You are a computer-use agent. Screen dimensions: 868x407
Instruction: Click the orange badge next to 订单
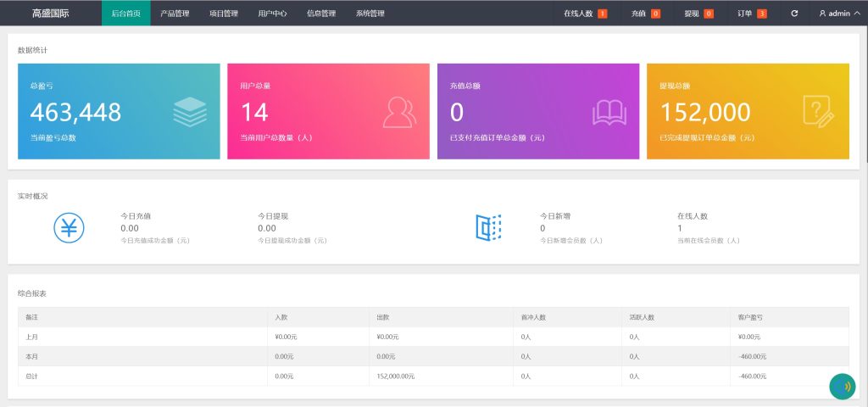762,14
